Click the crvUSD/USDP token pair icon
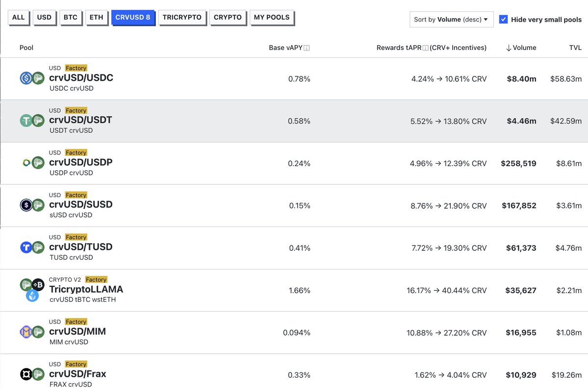 click(x=32, y=163)
